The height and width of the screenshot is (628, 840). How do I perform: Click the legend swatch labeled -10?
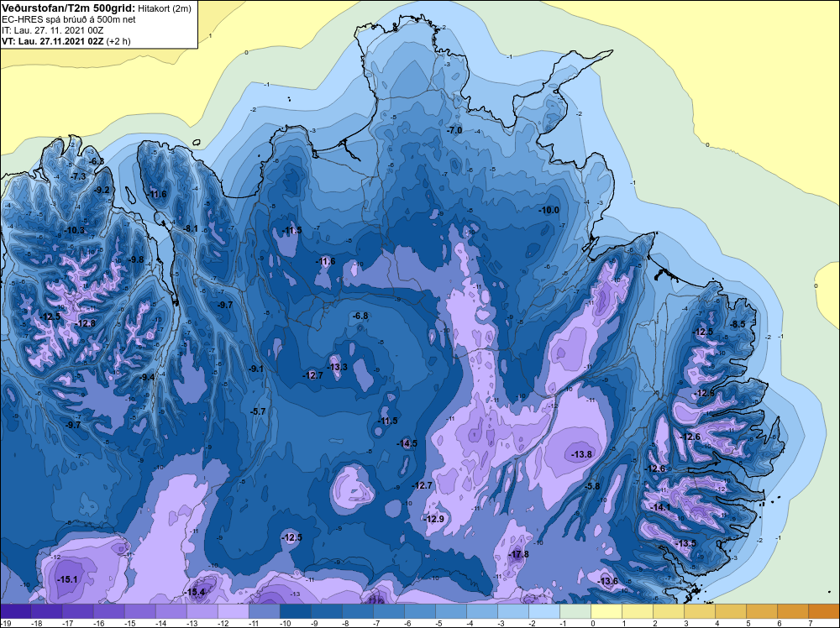[x=296, y=612]
